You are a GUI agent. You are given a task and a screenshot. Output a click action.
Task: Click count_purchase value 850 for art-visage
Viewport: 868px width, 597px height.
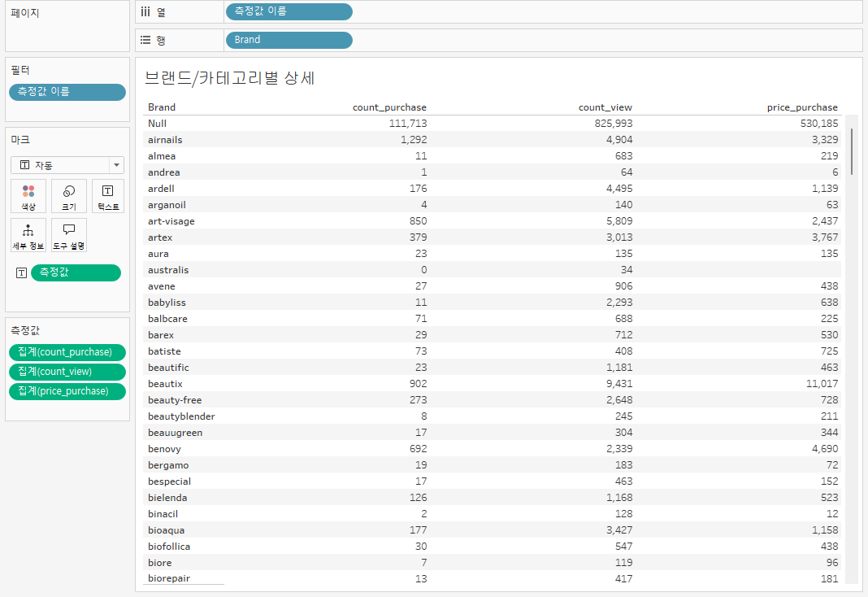418,221
